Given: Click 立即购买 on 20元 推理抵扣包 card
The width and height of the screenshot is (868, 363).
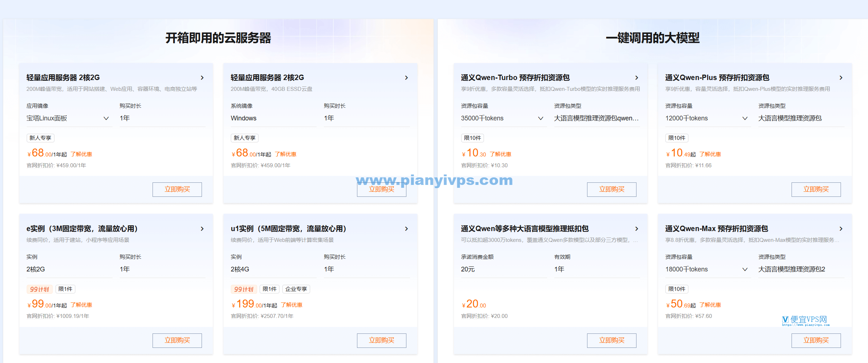Looking at the screenshot, I should coord(612,340).
